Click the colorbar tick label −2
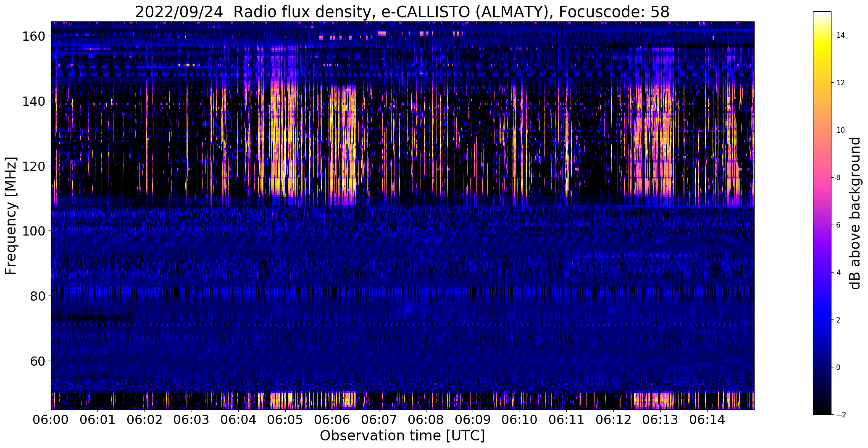Image resolution: width=868 pixels, height=448 pixels. (841, 415)
